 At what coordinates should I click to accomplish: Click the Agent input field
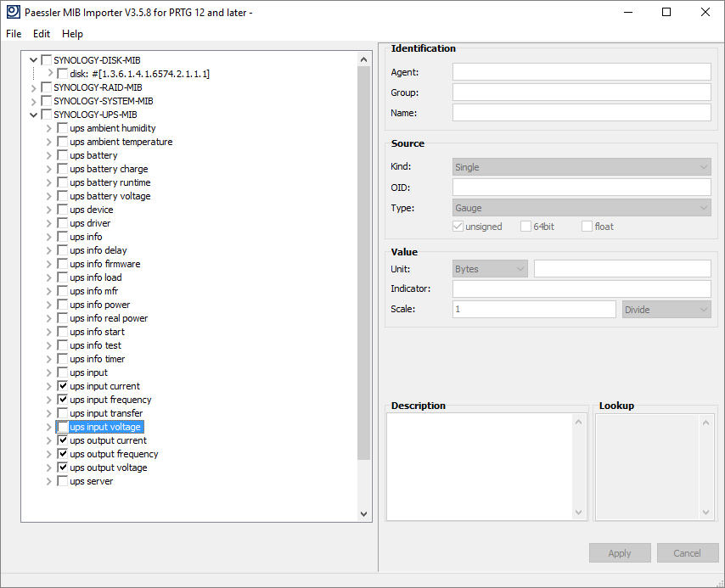point(582,71)
